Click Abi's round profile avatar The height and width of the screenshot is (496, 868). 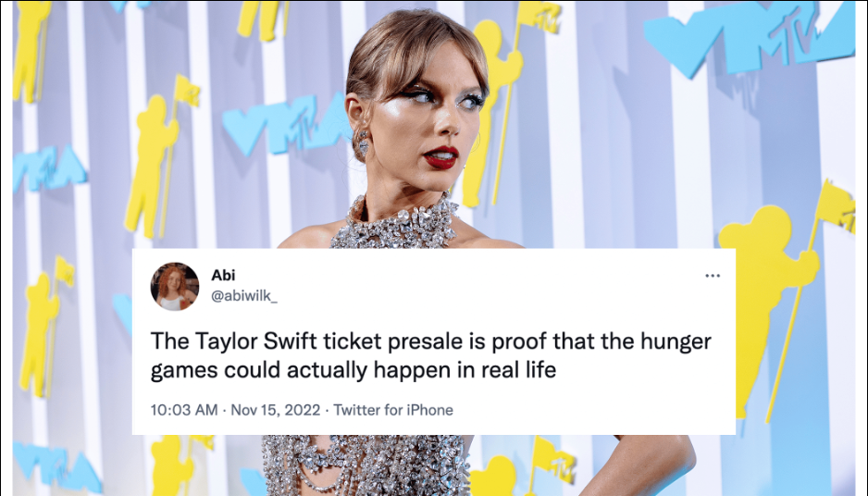coord(174,286)
